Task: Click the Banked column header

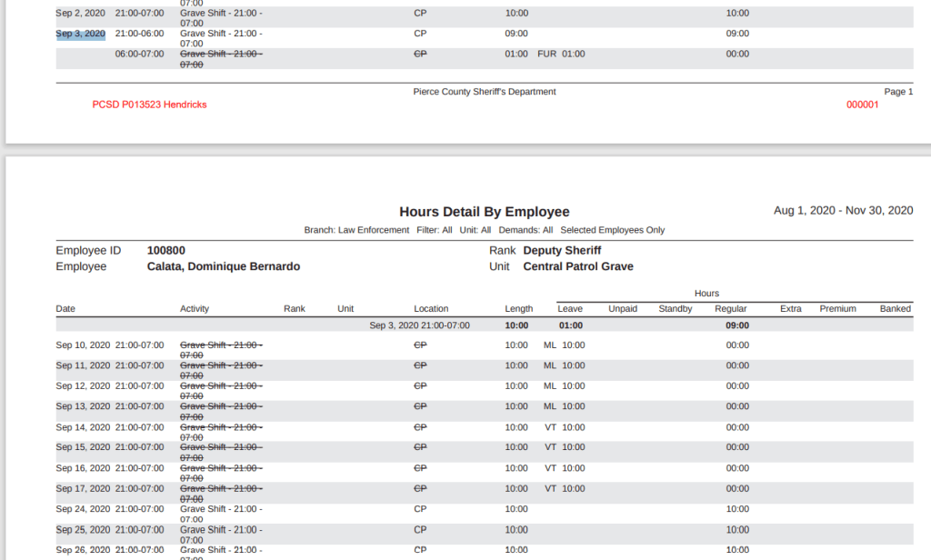Action: click(895, 308)
